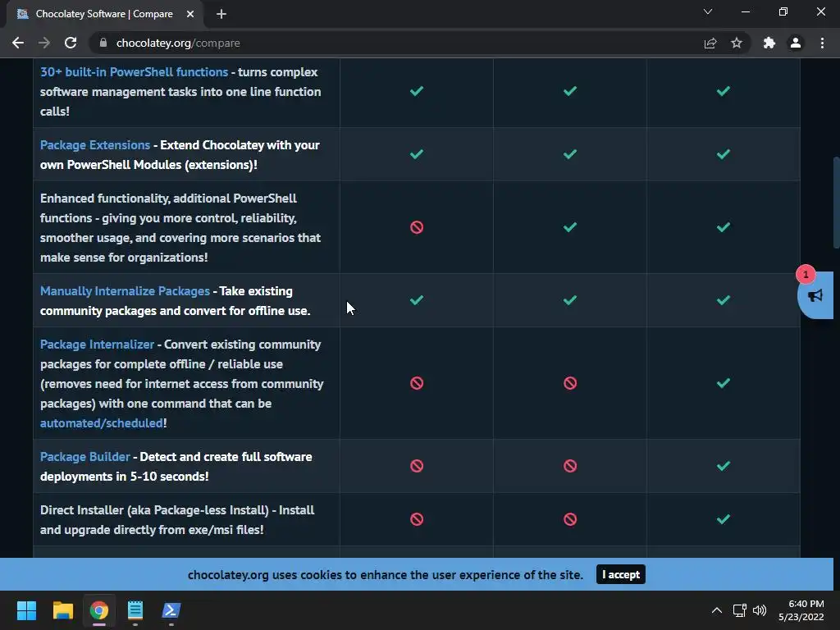The image size is (840, 630).
Task: Open the volume tray icon
Action: pos(760,610)
